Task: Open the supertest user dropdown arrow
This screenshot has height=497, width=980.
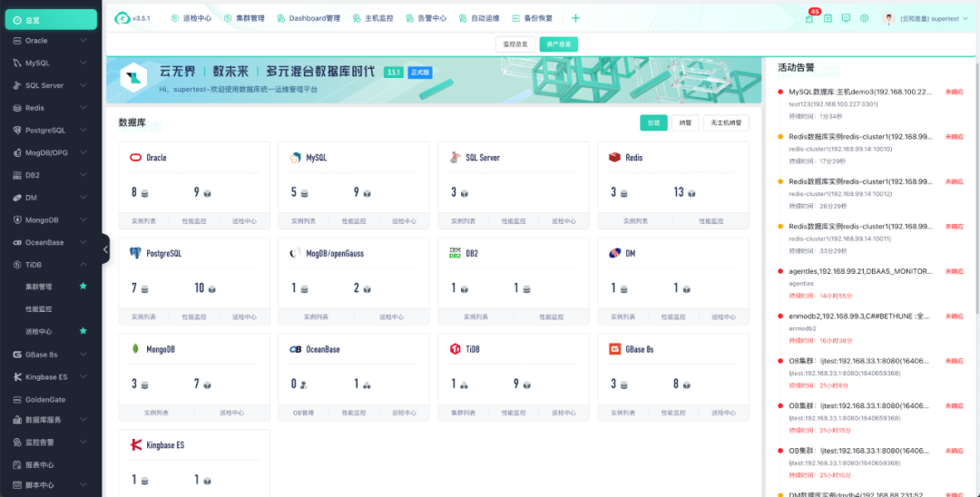Action: tap(965, 19)
